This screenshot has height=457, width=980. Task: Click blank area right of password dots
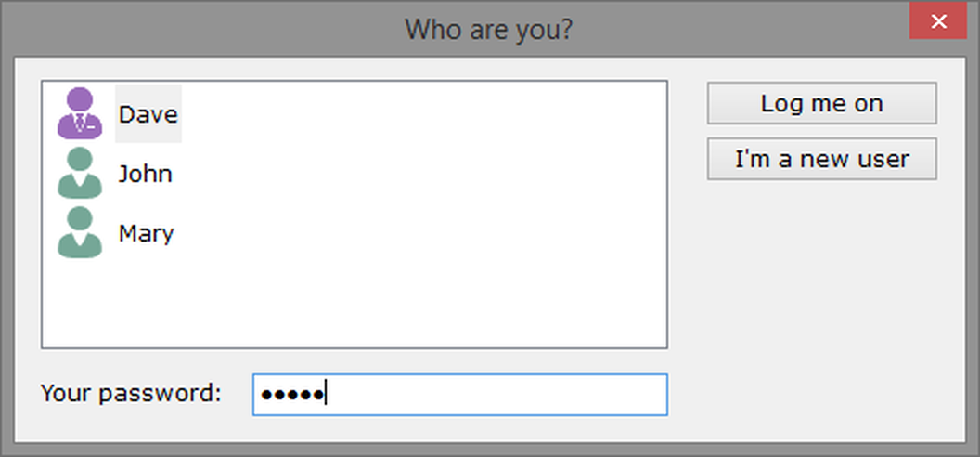click(501, 395)
